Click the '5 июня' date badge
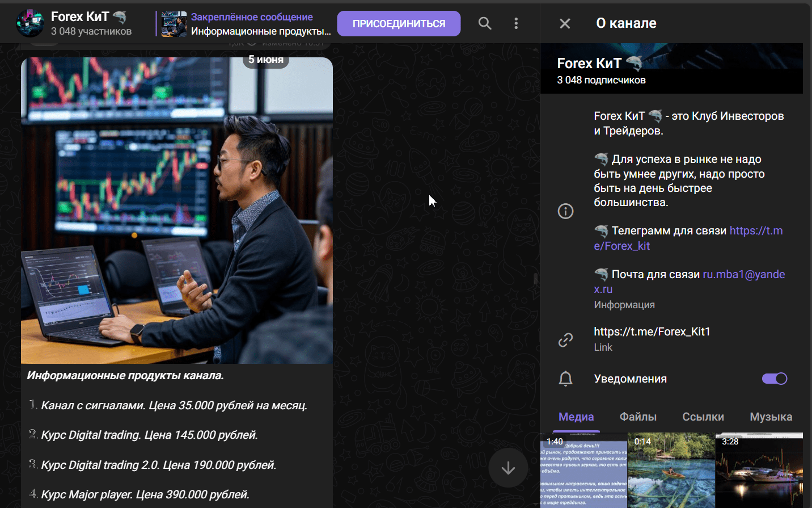The width and height of the screenshot is (812, 508). pos(266,60)
